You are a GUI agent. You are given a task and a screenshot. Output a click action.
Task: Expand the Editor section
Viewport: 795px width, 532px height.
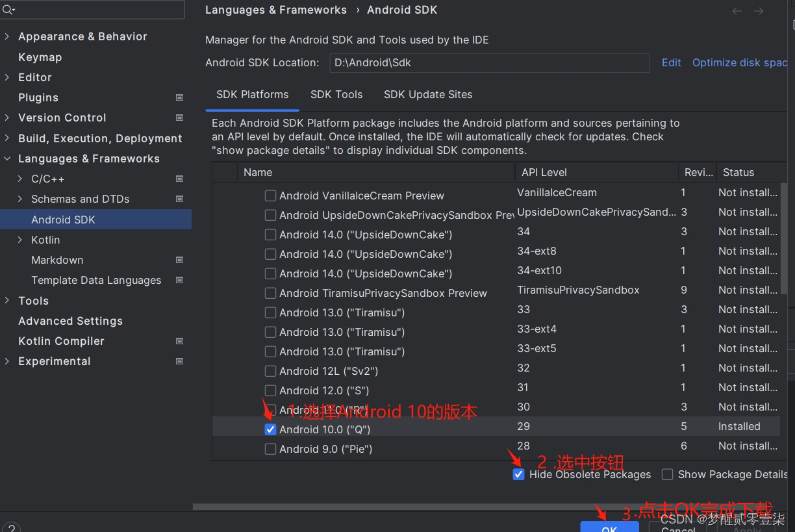pos(7,77)
